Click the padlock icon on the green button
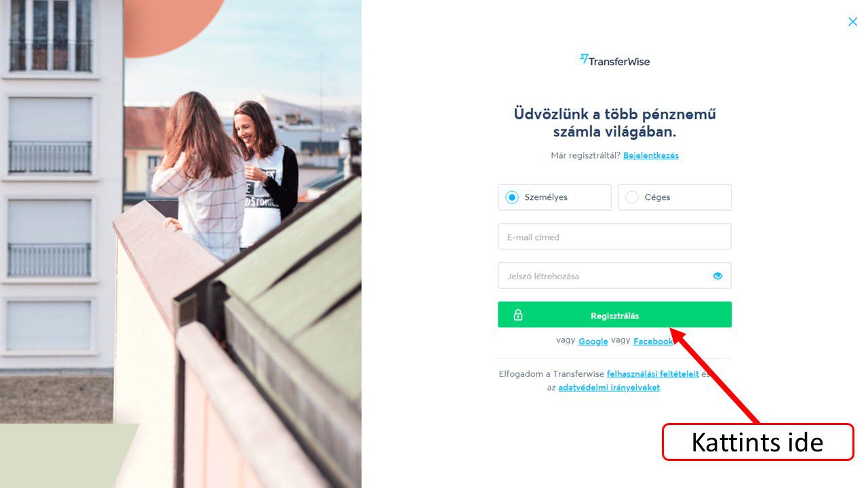This screenshot has width=868, height=488. 518,315
